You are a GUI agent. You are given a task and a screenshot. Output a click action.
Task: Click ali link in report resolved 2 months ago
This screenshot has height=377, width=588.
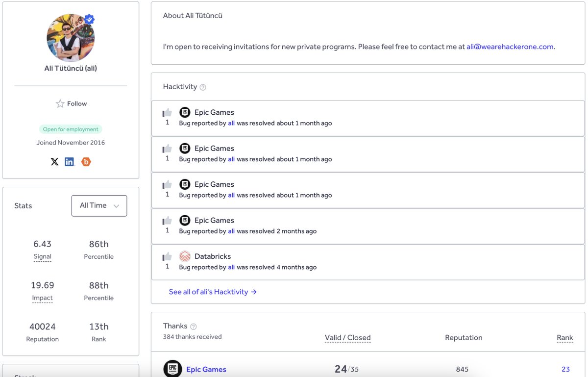231,231
